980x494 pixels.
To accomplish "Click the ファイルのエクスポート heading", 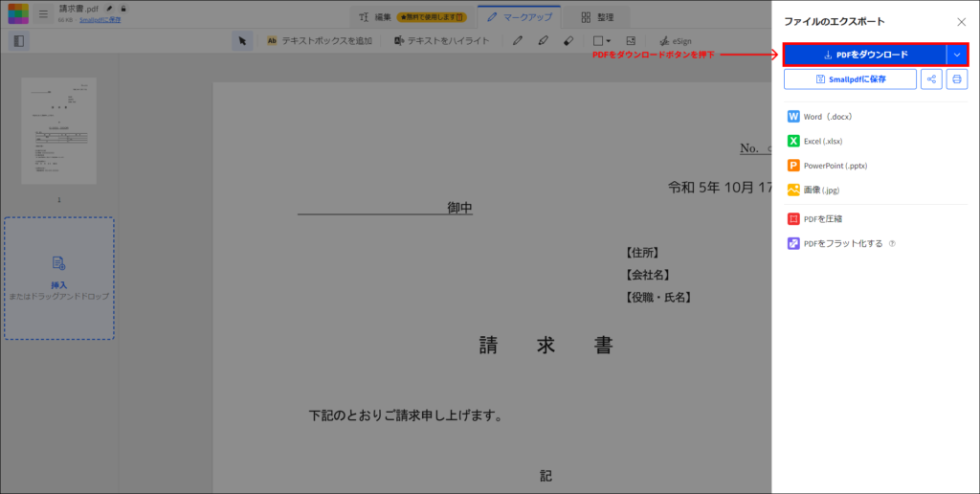I will pos(835,21).
